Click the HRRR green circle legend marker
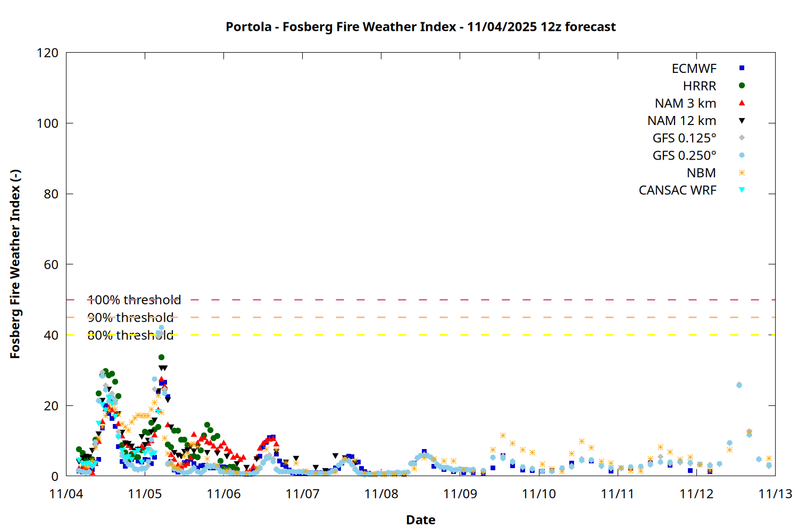This screenshot has width=798, height=532. [x=742, y=86]
